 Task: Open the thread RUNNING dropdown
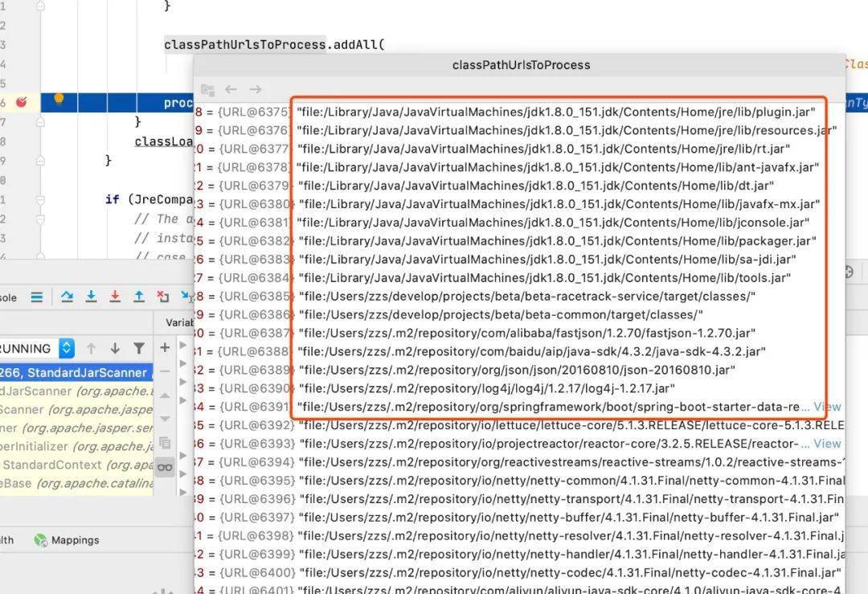coord(67,348)
